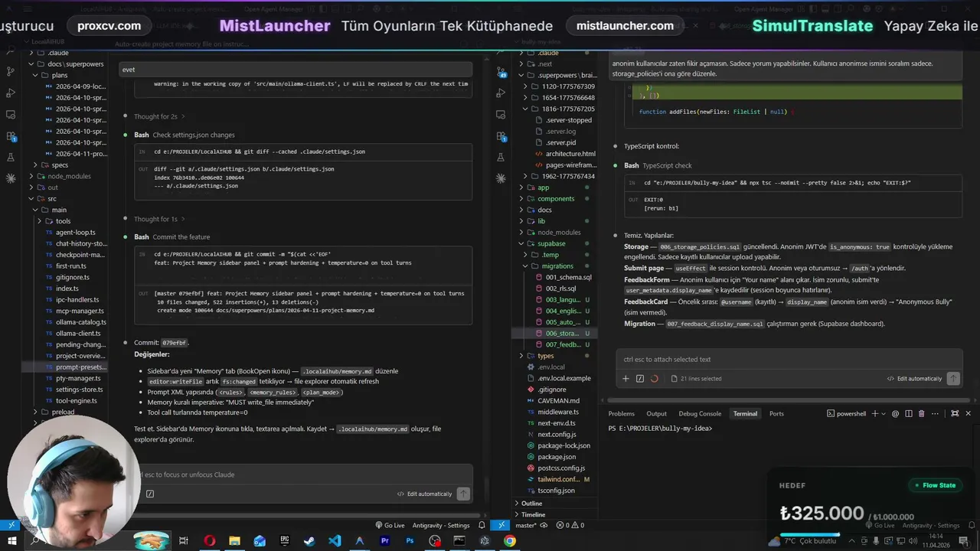
Task: Open Extensions view in left activity bar
Action: [x=11, y=136]
